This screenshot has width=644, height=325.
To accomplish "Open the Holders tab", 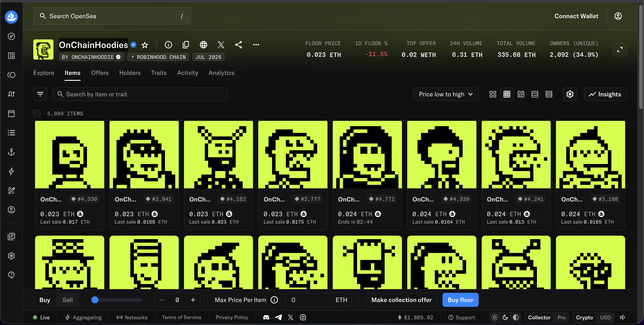I will tap(130, 73).
